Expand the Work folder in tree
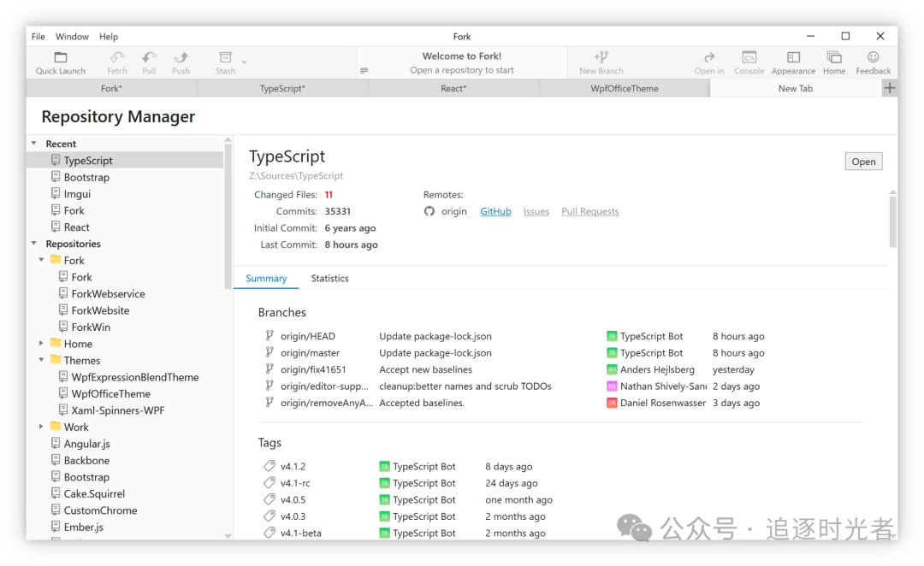 (41, 427)
